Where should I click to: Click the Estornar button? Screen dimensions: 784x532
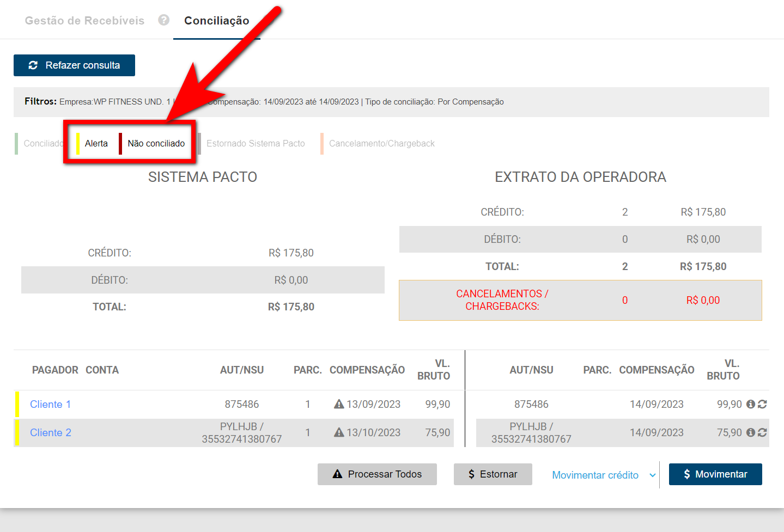(493, 474)
